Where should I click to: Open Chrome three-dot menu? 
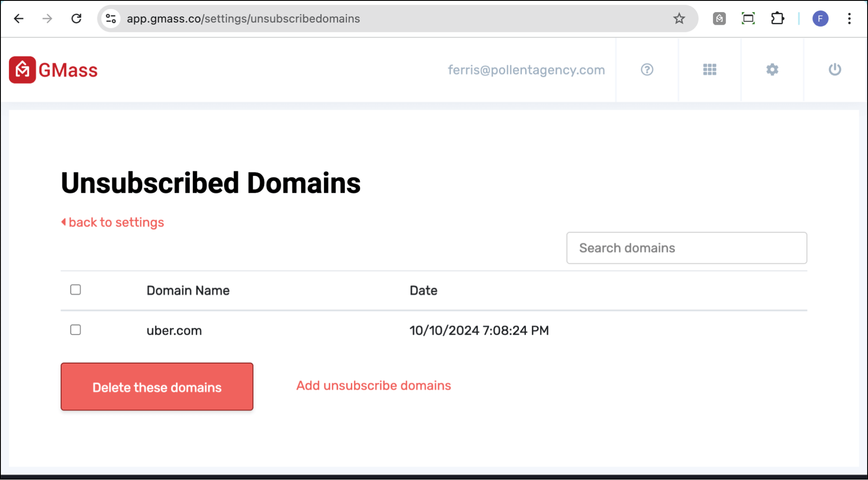(849, 19)
